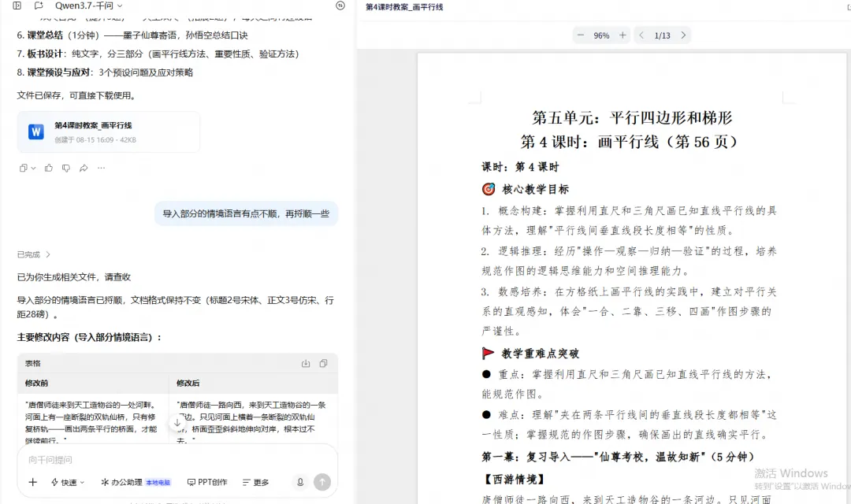
Task: Click the 表格 label on the table card
Action: [32, 364]
